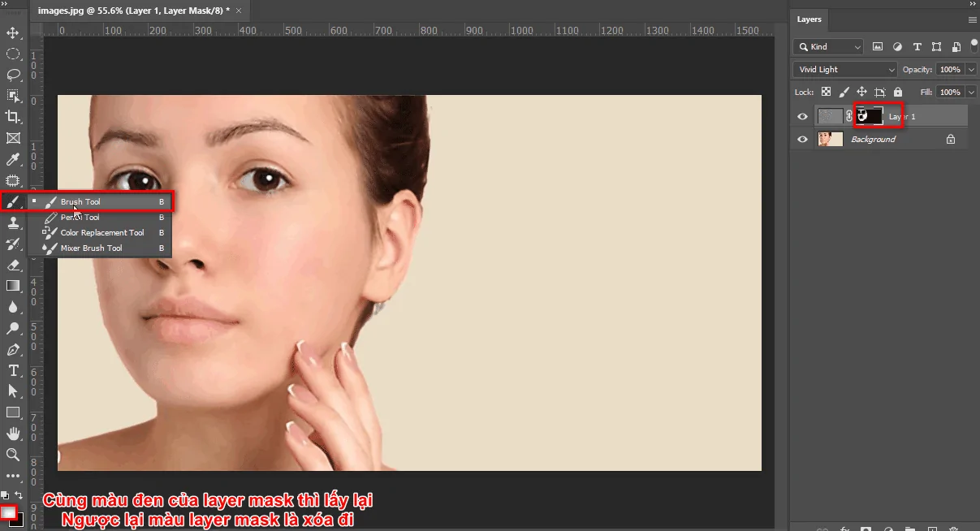Image resolution: width=980 pixels, height=531 pixels.
Task: Choose Pencil Tool from the flyout menu
Action: click(80, 218)
